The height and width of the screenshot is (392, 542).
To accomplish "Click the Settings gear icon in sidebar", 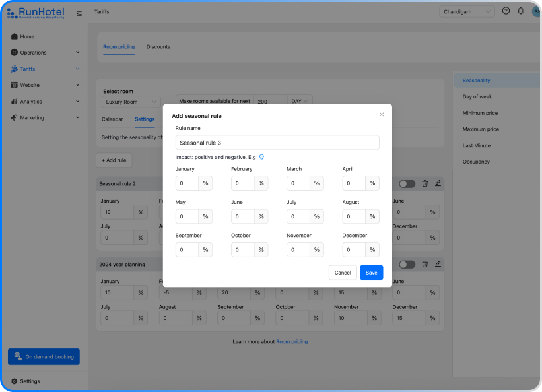I will pyautogui.click(x=14, y=381).
